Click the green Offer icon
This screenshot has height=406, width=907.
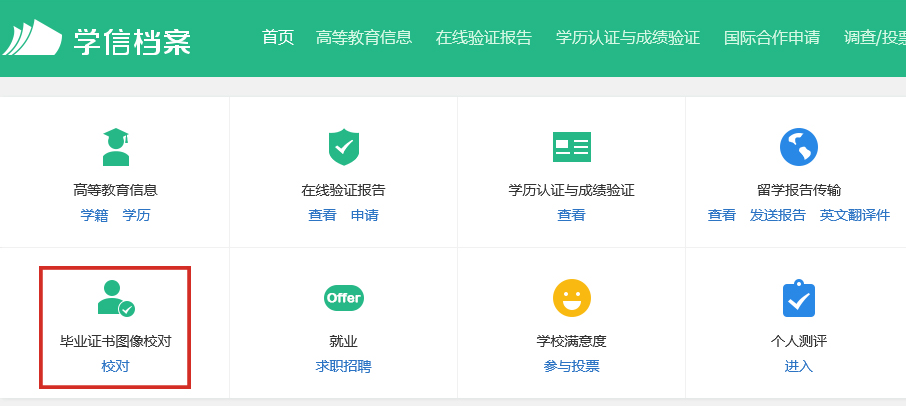tap(343, 298)
